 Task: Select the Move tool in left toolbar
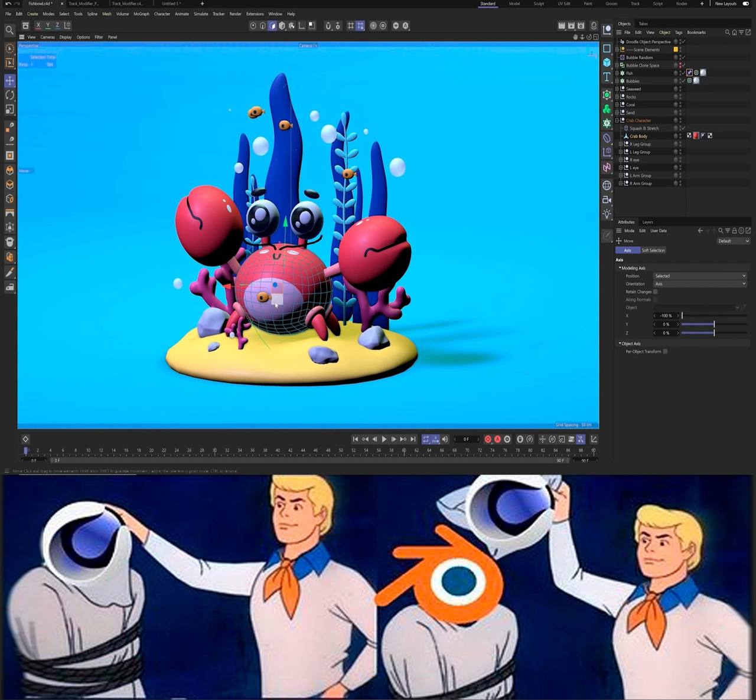10,80
